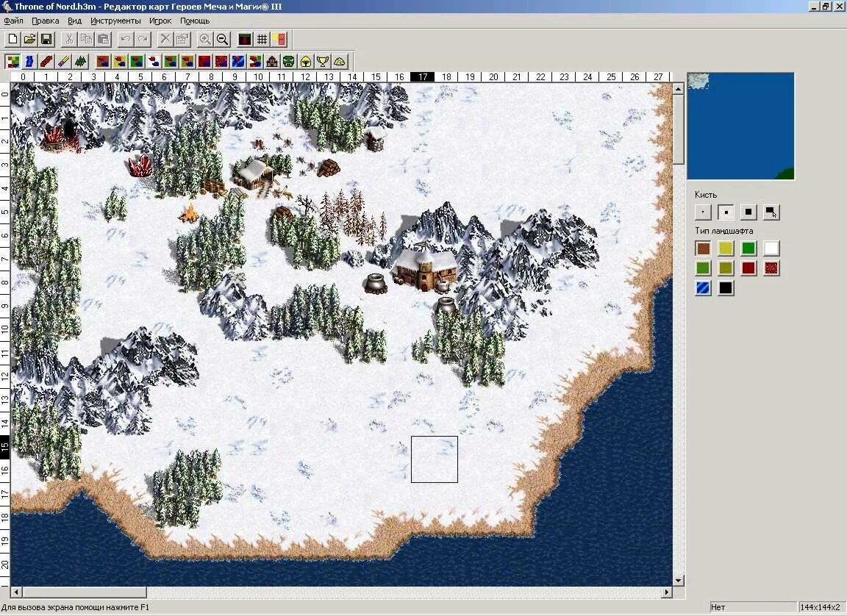Image resolution: width=847 pixels, height=616 pixels.
Task: Select the medium brush size
Action: 726,212
